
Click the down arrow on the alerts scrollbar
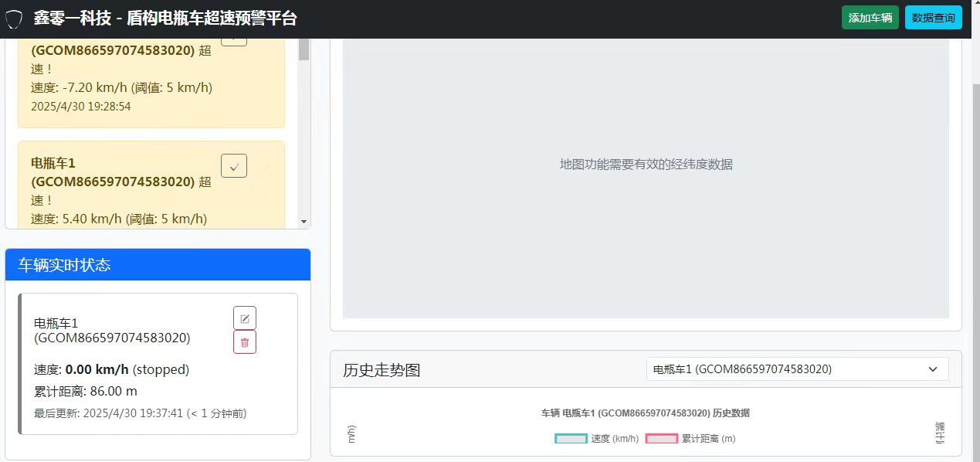(303, 222)
